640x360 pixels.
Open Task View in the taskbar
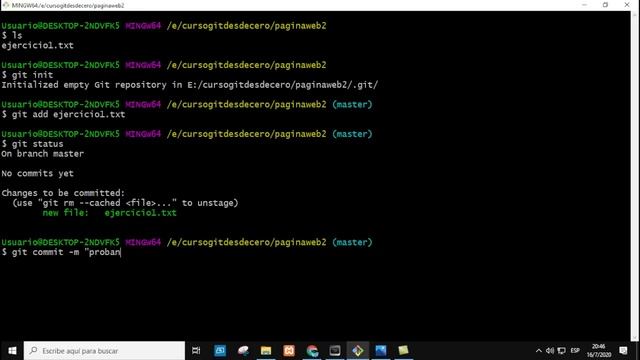coord(196,351)
